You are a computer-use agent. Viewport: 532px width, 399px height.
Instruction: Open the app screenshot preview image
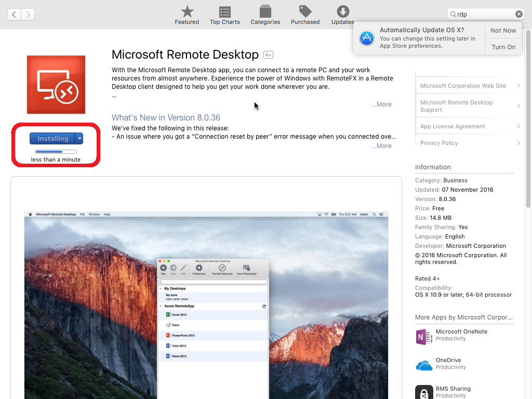click(x=206, y=305)
